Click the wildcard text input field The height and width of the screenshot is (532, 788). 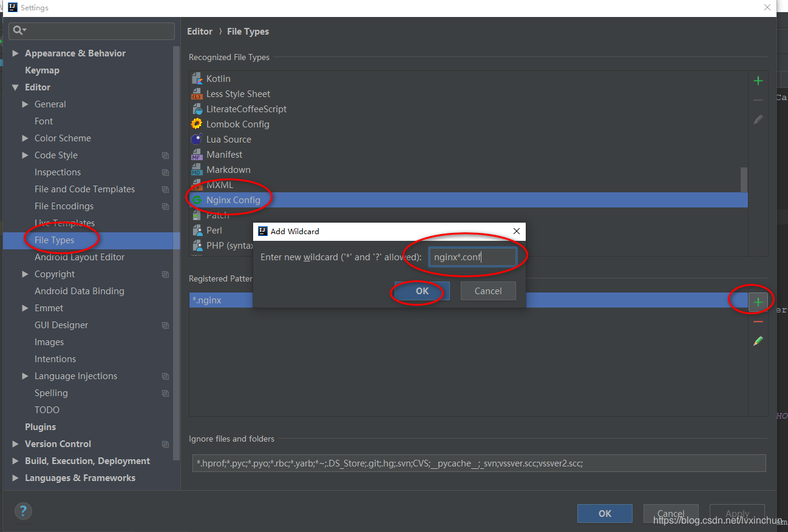click(472, 257)
